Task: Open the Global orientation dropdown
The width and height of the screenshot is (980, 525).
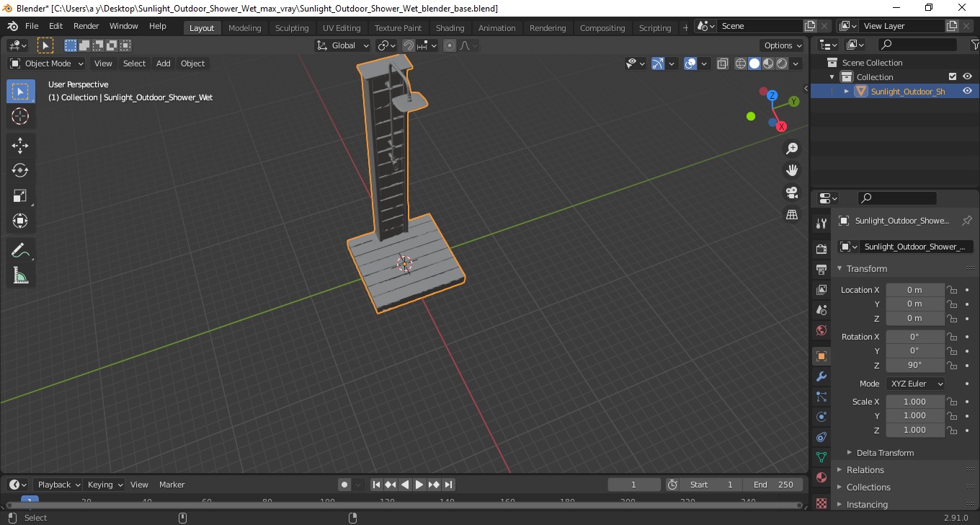Action: pos(343,45)
